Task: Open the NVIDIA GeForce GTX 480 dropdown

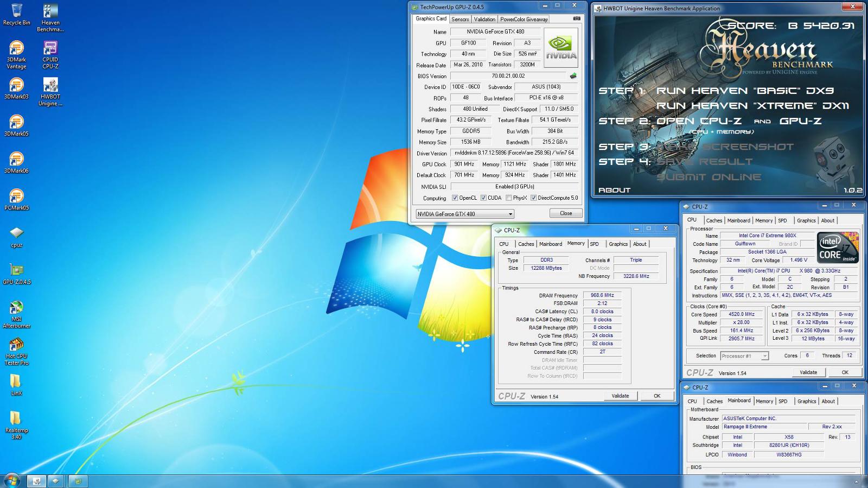Action: tap(464, 214)
